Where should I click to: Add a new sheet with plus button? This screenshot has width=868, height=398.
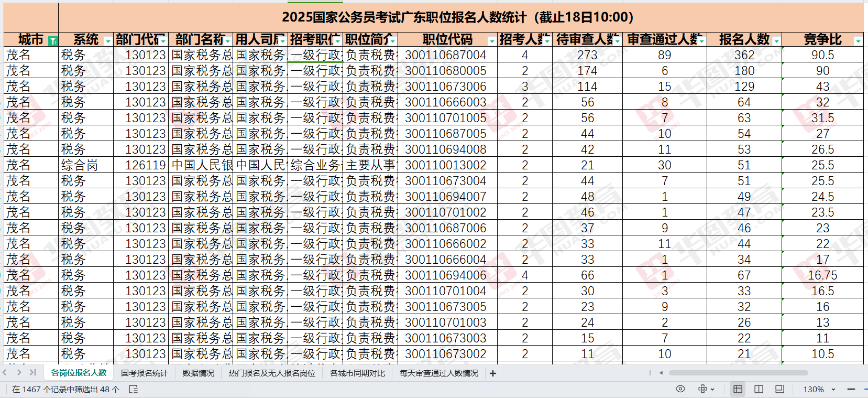pyautogui.click(x=492, y=373)
